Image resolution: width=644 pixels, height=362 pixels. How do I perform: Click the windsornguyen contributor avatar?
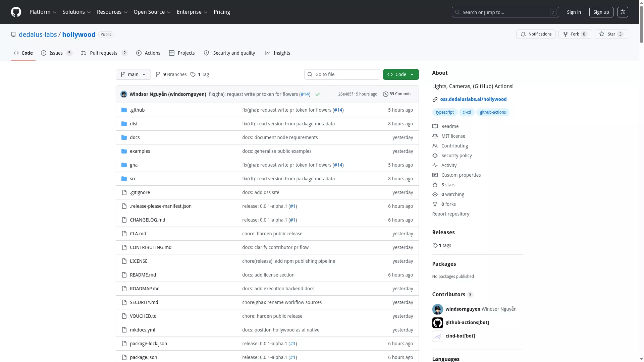coord(438,309)
